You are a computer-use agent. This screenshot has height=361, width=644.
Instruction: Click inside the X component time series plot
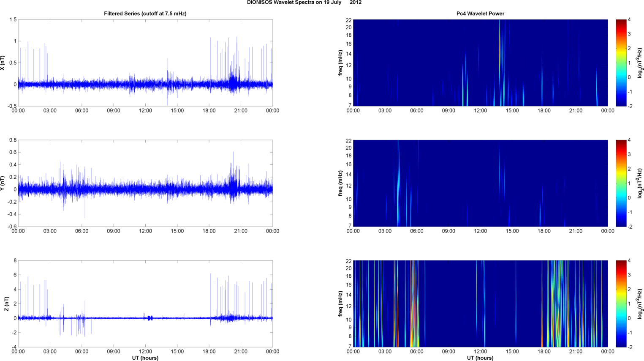tap(145, 63)
